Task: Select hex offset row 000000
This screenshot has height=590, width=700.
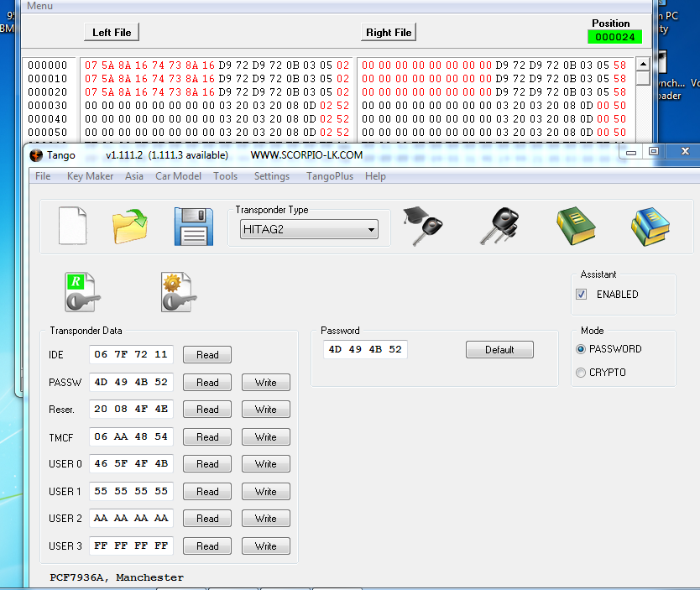Action: tap(47, 65)
